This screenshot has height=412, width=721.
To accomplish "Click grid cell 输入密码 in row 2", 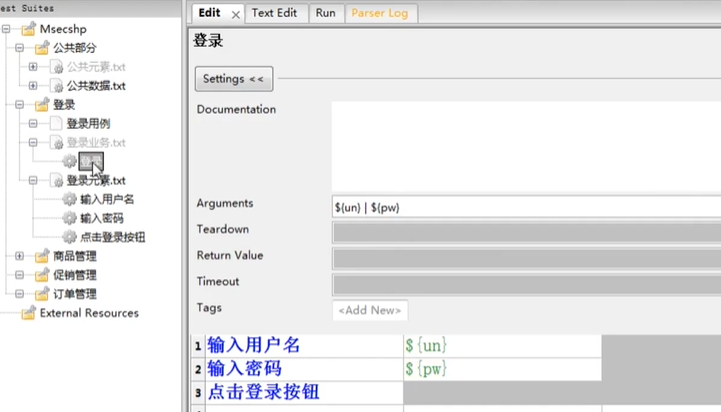I will pos(304,369).
